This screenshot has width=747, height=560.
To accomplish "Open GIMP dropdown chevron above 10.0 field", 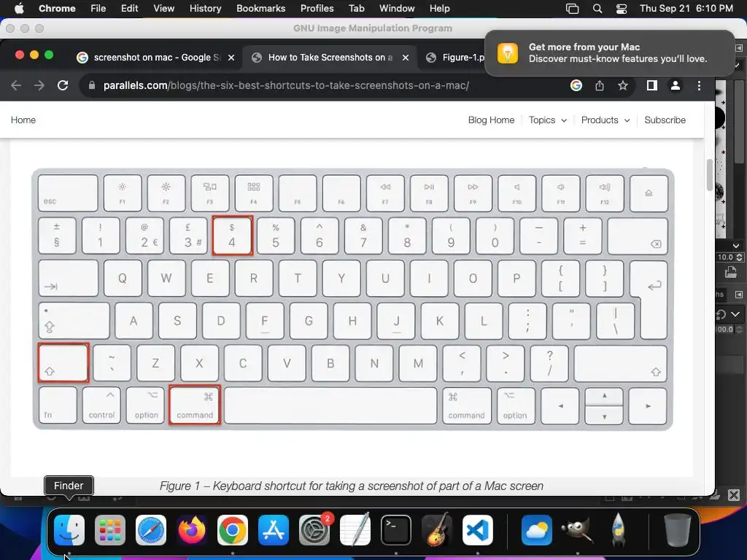I will tap(736, 246).
